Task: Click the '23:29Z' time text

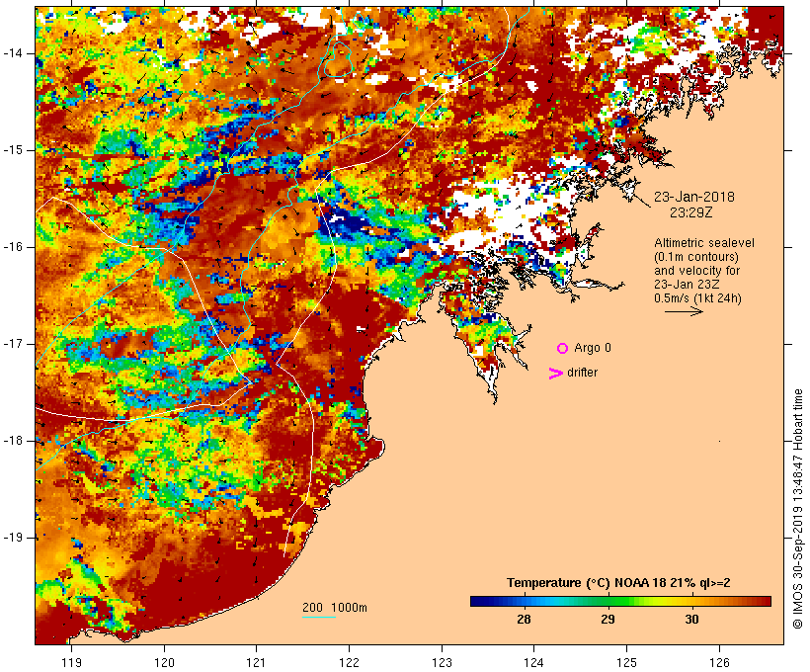Action: click(690, 212)
